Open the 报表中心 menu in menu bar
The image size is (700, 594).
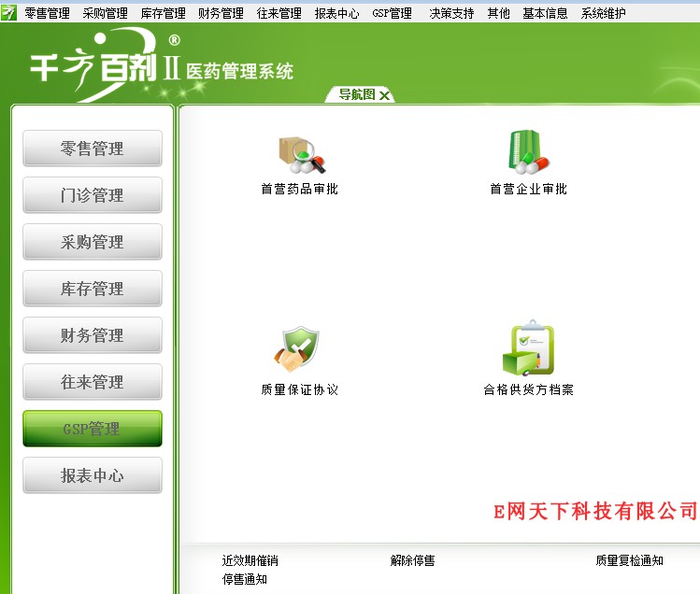(336, 13)
